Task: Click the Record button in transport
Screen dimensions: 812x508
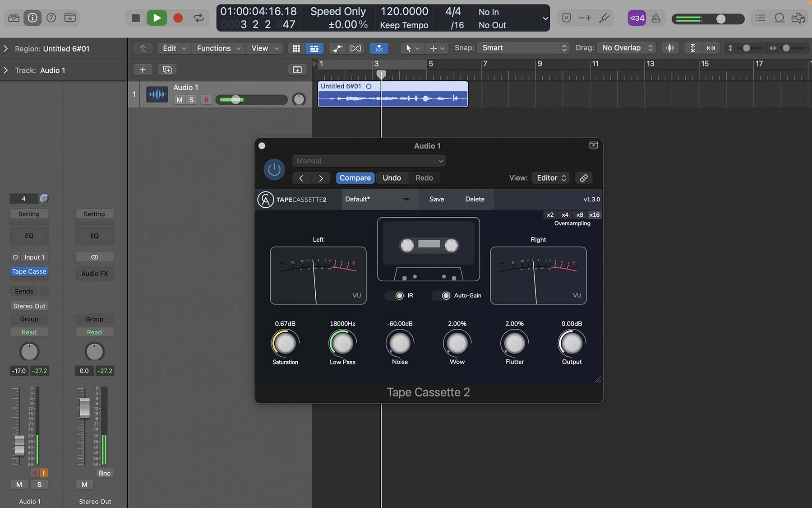Action: pos(178,18)
